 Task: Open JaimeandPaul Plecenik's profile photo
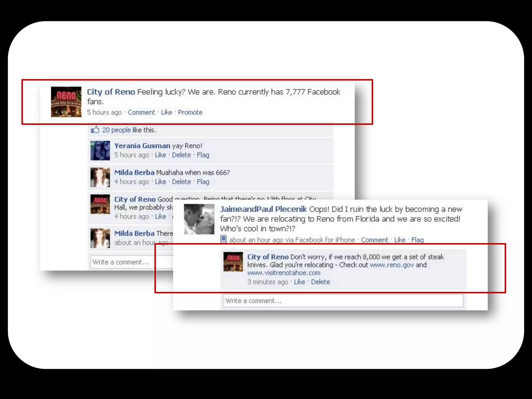pos(199,219)
